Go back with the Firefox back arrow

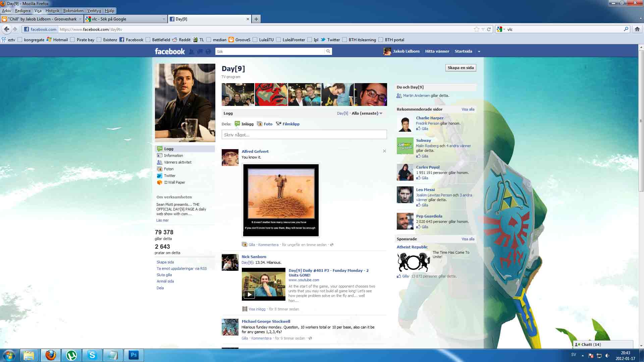tap(6, 29)
